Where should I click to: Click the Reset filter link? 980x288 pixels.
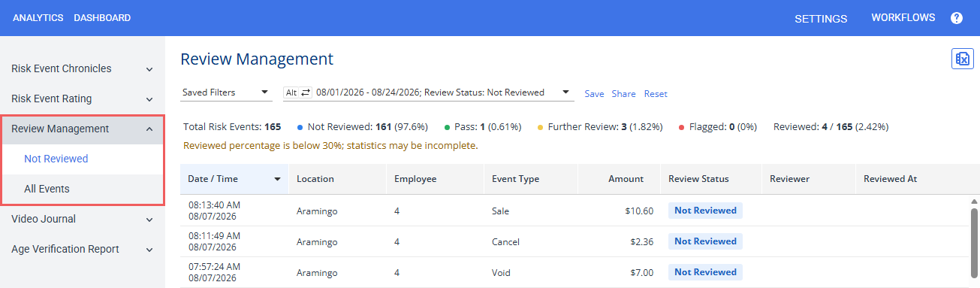(x=656, y=94)
